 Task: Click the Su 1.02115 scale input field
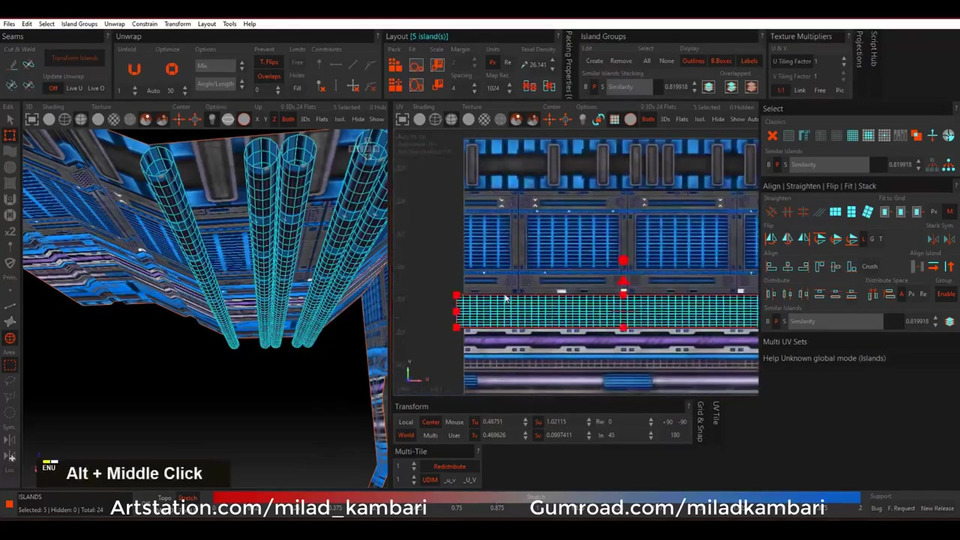tap(563, 422)
